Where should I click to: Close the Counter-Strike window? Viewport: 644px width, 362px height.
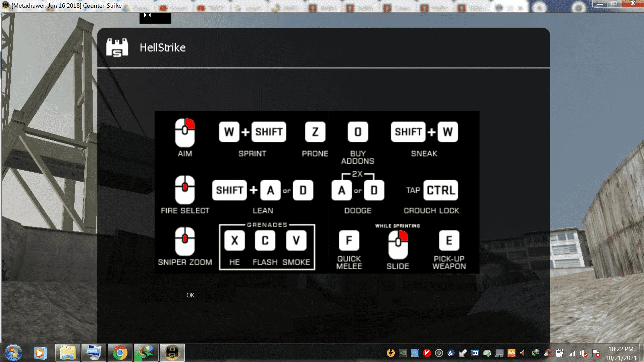633,4
